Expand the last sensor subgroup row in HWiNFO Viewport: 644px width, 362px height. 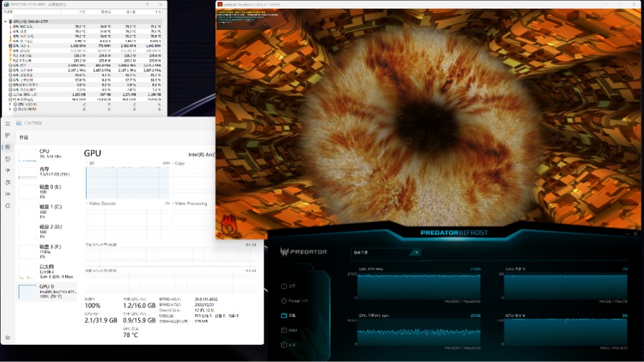[x=10, y=109]
